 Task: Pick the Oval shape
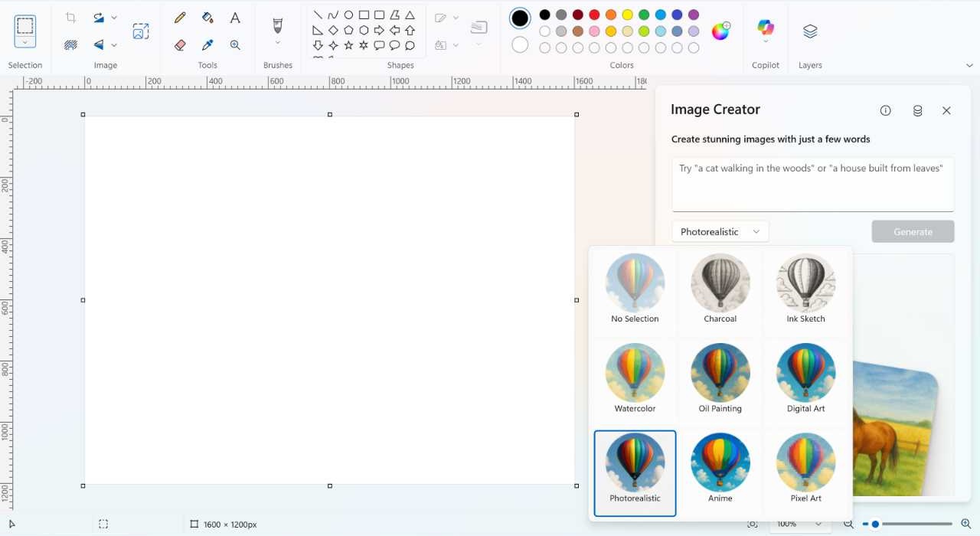click(348, 15)
